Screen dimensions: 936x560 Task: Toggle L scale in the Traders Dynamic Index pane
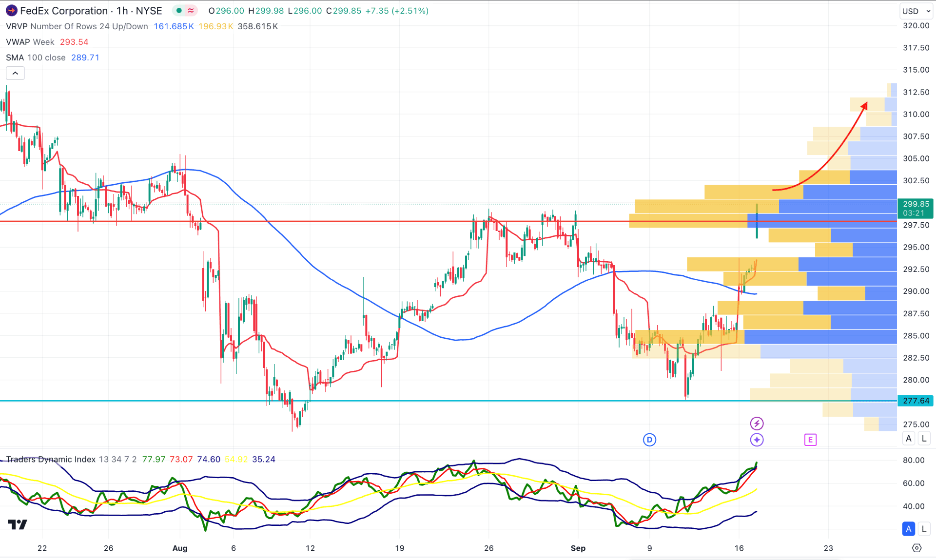(x=924, y=528)
